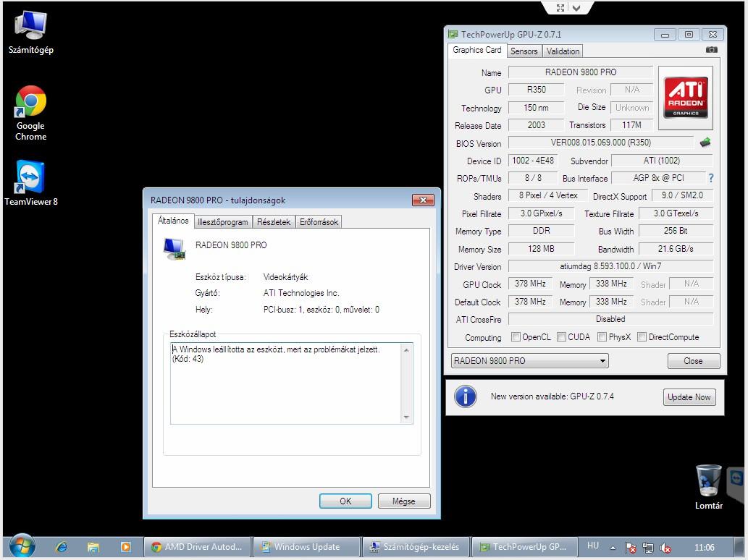
Task: Open the Windows Start menu orb
Action: (22, 546)
